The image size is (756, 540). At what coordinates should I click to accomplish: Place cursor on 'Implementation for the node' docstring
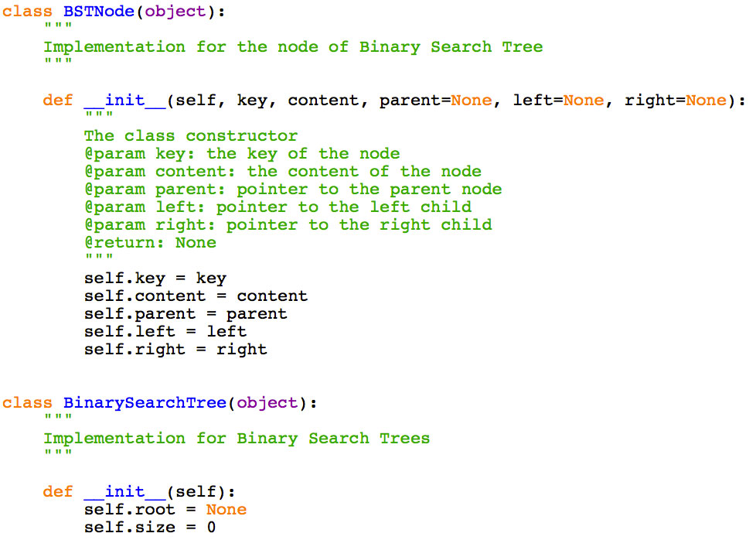pos(292,47)
